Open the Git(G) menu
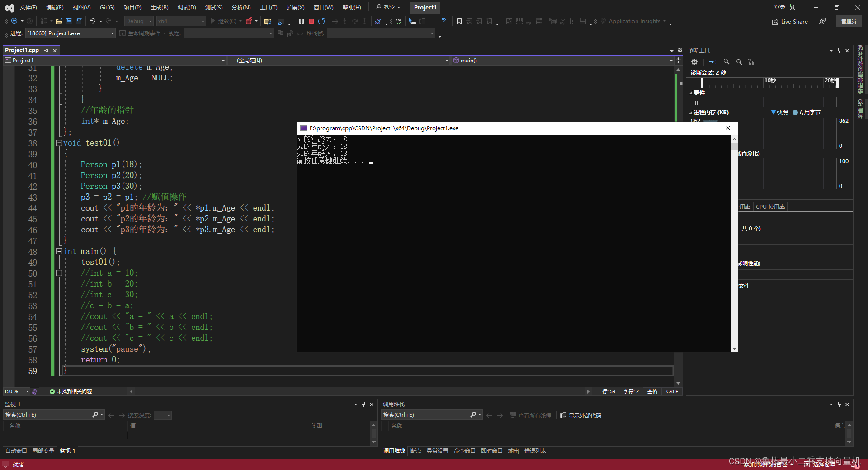 [107, 8]
